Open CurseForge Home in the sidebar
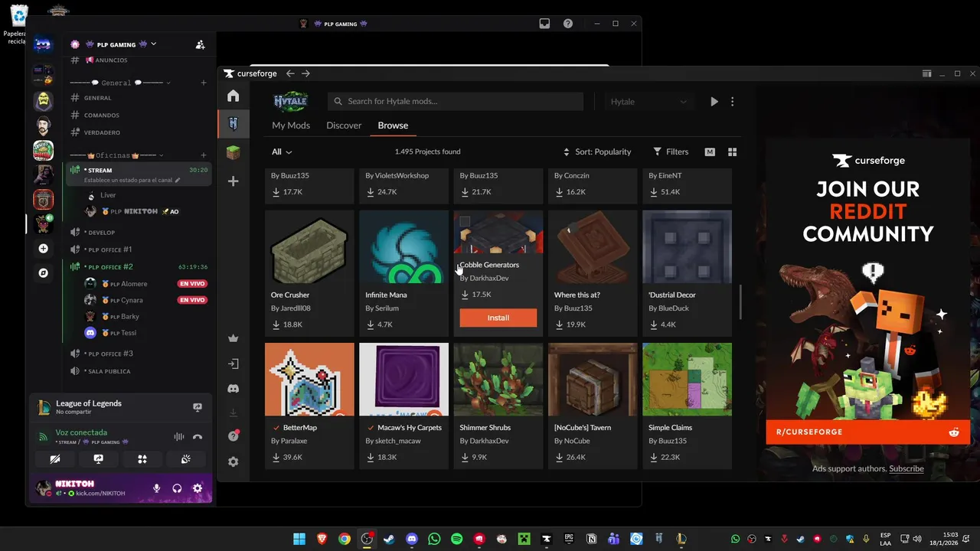 (x=234, y=96)
